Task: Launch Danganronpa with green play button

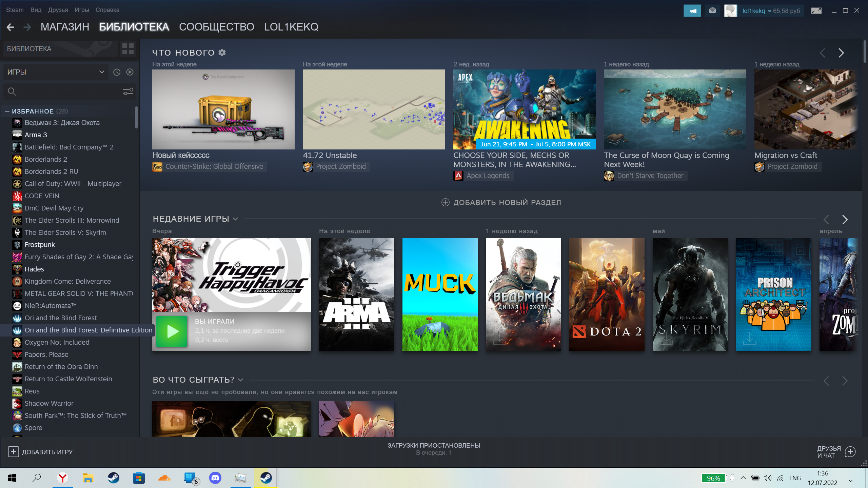Action: coord(172,331)
